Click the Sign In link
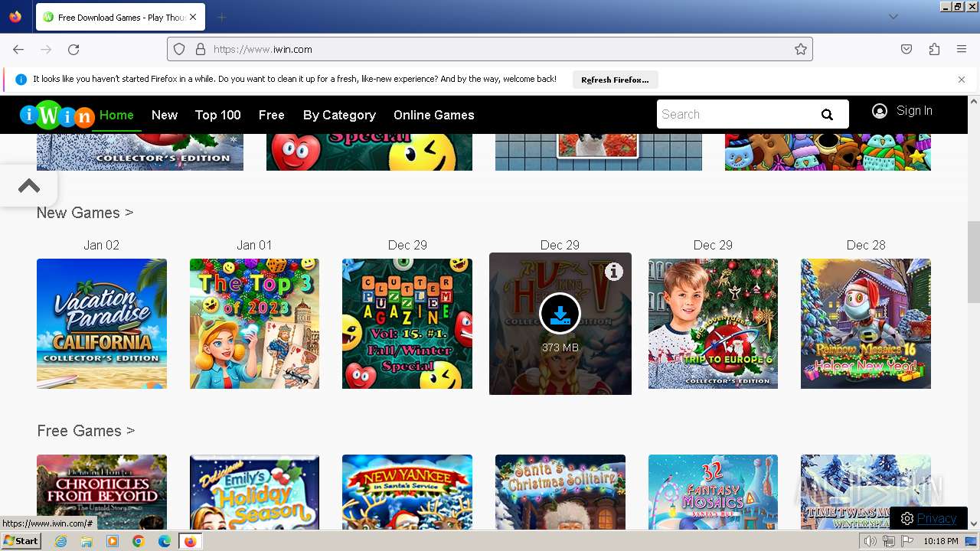The image size is (980, 551). [x=914, y=111]
